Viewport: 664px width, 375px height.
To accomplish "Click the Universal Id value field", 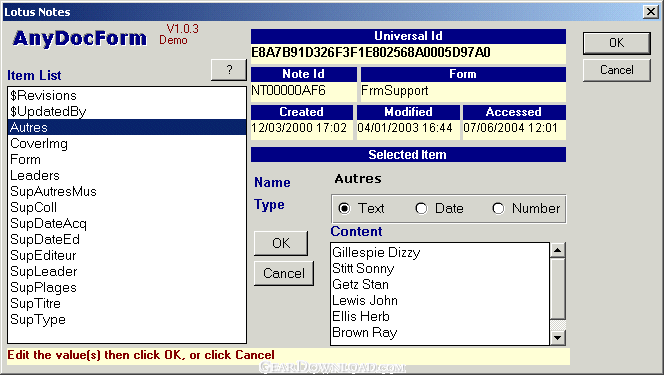I will (408, 53).
